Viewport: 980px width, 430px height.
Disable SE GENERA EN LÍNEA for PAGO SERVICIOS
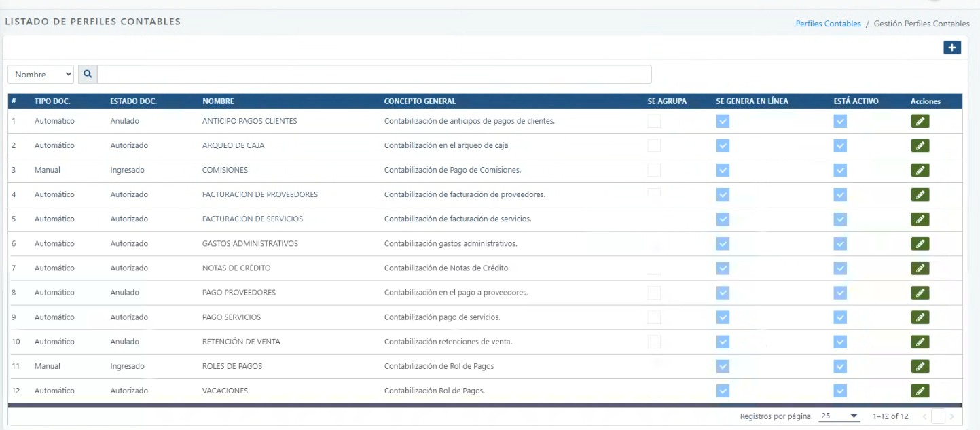tap(722, 317)
